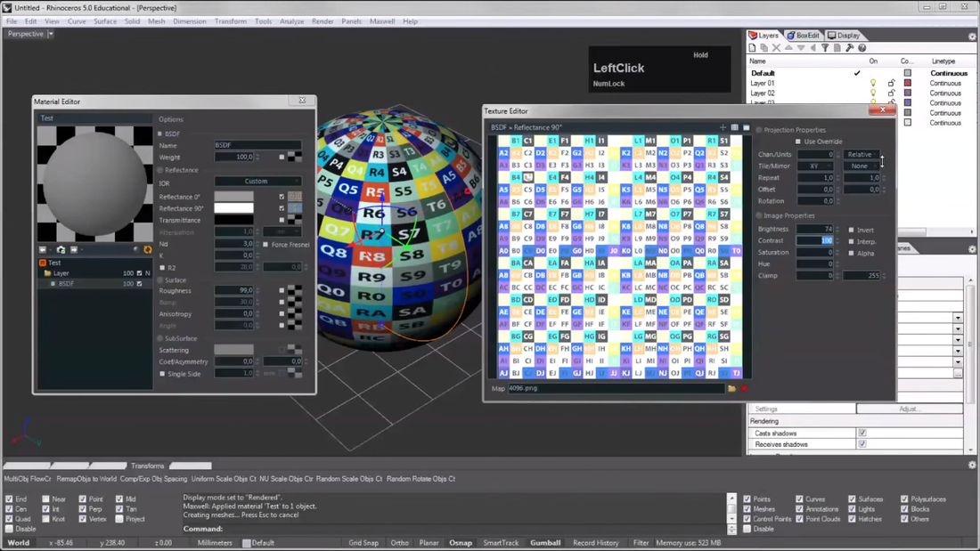Switch to the Display tab
The height and width of the screenshot is (551, 980).
pyautogui.click(x=845, y=36)
